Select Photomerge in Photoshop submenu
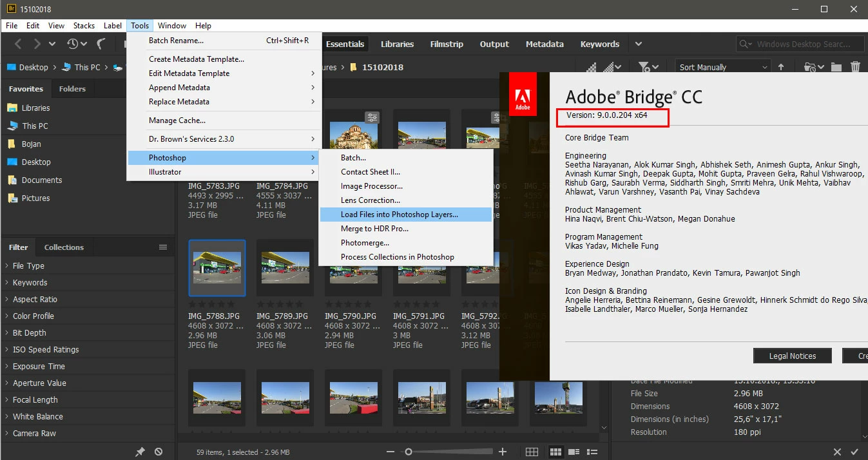 click(x=405, y=243)
